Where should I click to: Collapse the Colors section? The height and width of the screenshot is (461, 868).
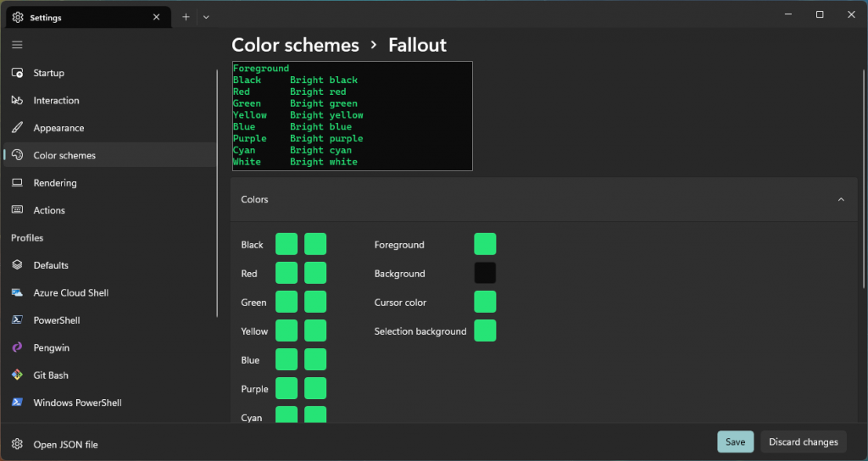click(841, 199)
